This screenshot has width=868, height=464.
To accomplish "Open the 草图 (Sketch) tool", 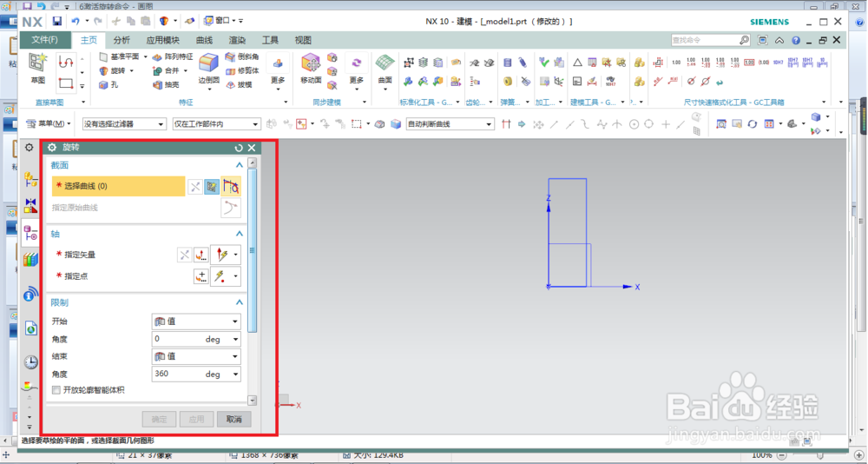I will coord(37,68).
